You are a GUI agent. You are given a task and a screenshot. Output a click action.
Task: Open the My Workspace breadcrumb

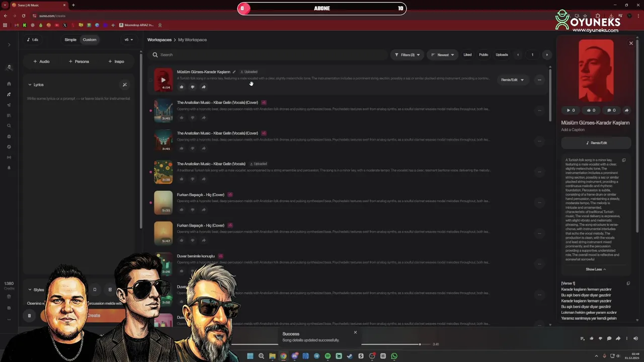[x=192, y=40]
